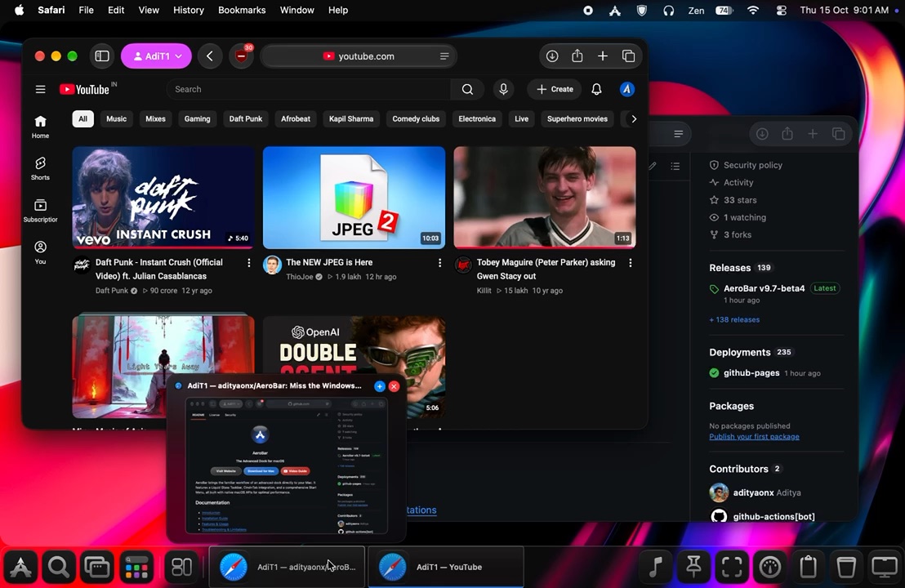Open the History menu in menu bar
Image resolution: width=905 pixels, height=588 pixels.
click(189, 10)
